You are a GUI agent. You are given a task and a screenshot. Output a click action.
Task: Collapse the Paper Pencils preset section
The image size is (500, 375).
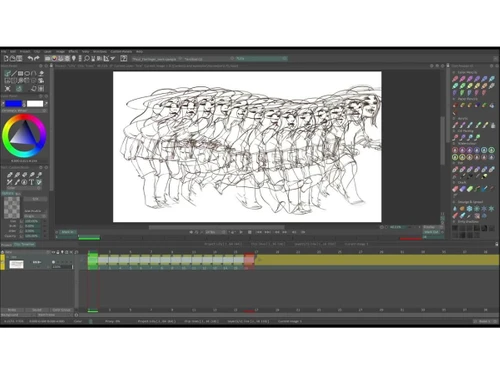click(x=454, y=99)
